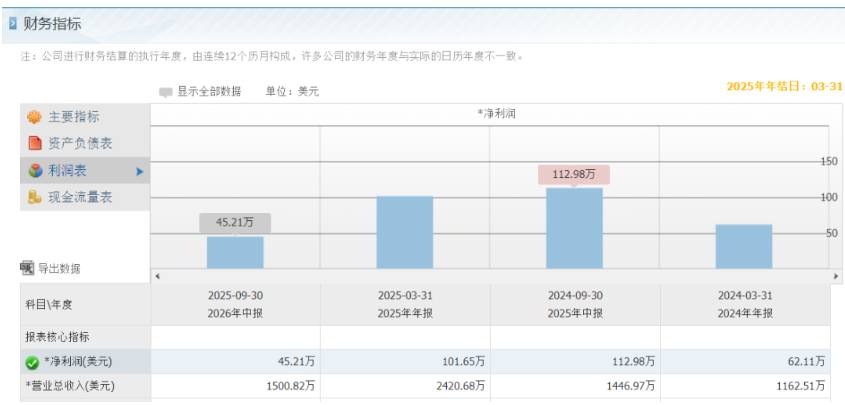Click the red document icon for 资产负债表
Viewport: 845px width, 405px height.
34,143
